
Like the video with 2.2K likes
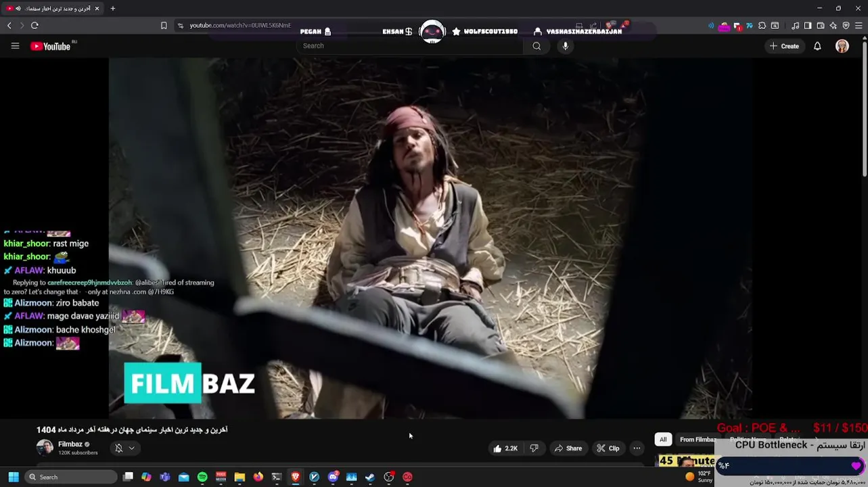pos(505,448)
